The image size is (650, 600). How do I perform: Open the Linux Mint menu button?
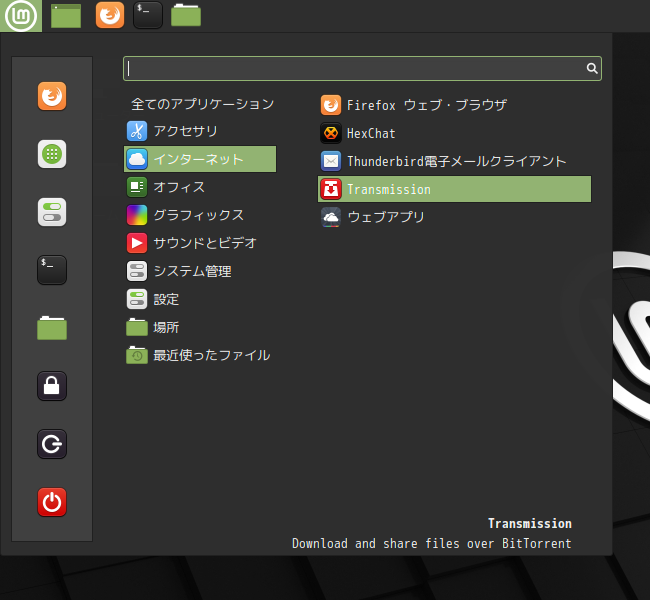pyautogui.click(x=21, y=16)
